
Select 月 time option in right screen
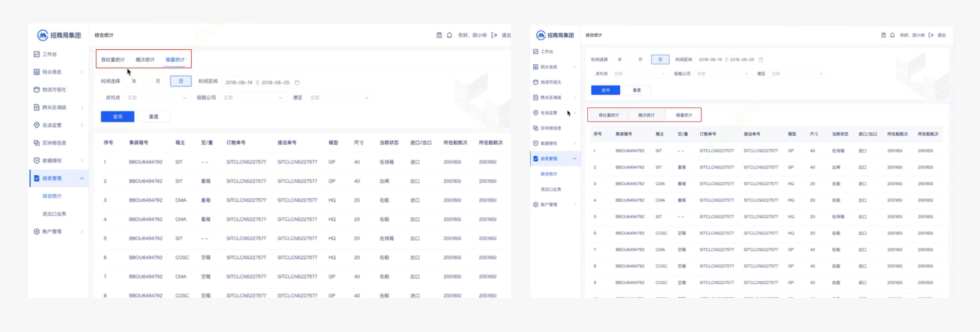click(x=640, y=59)
